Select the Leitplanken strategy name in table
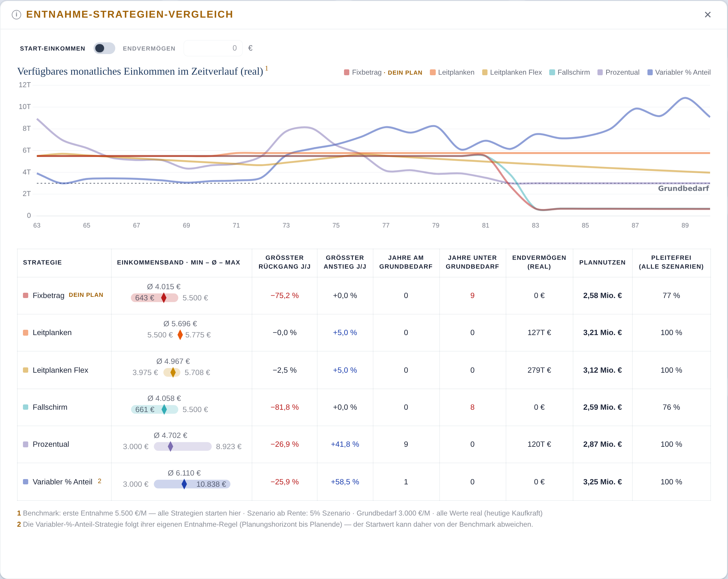Viewport: 728px width, 579px height. coord(52,332)
